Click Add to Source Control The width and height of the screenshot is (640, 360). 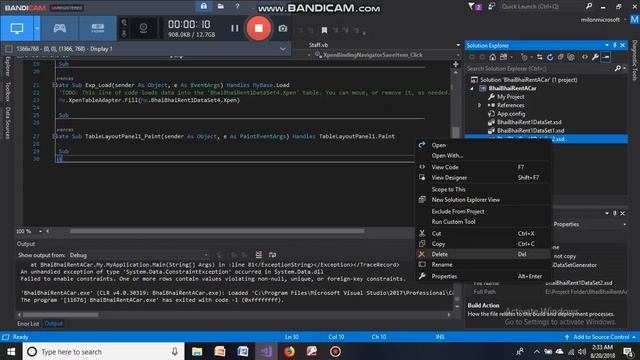pos(601,337)
